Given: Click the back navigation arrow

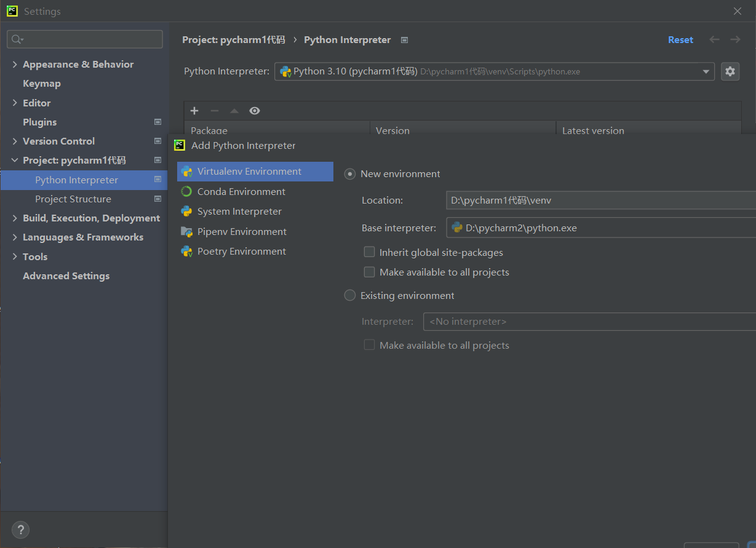Looking at the screenshot, I should (714, 39).
